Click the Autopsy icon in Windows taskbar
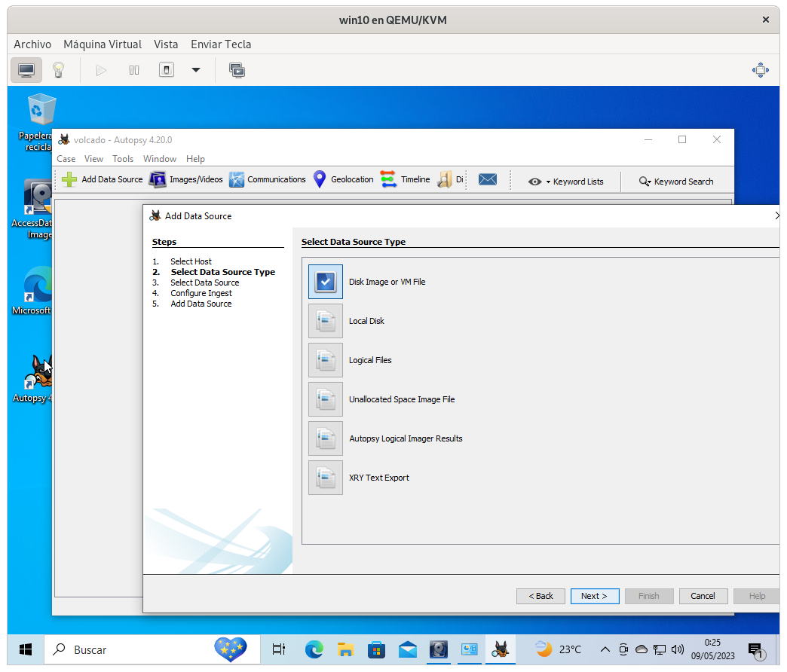 (x=500, y=649)
